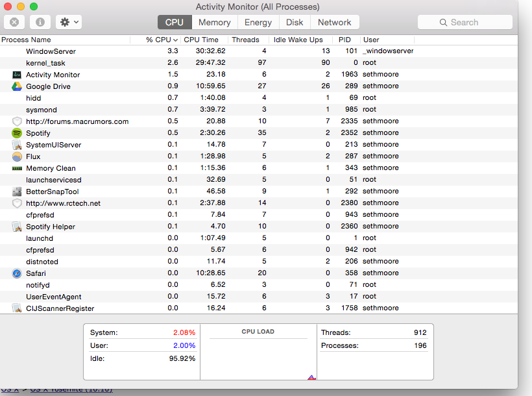Sort by User column header
The image size is (532, 396).
(x=387, y=40)
